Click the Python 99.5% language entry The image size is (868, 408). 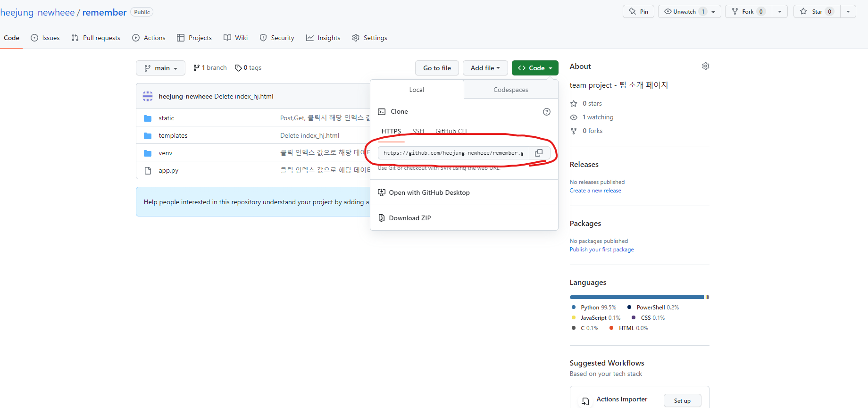pos(594,308)
